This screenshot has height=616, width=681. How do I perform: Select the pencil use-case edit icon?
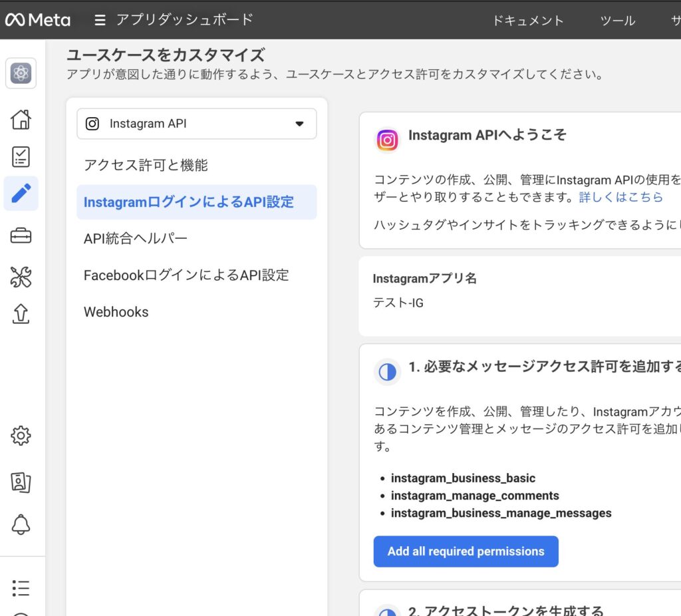pos(21,194)
